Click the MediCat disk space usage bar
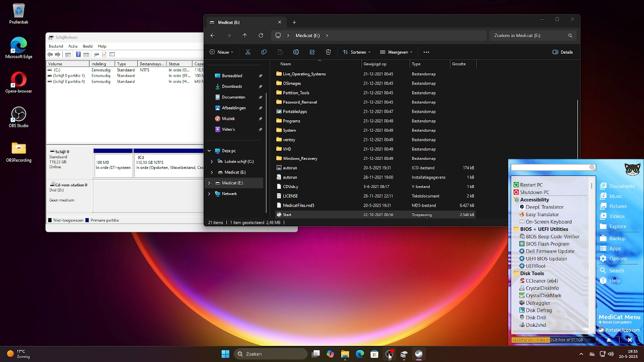644x362 pixels. pos(553,340)
